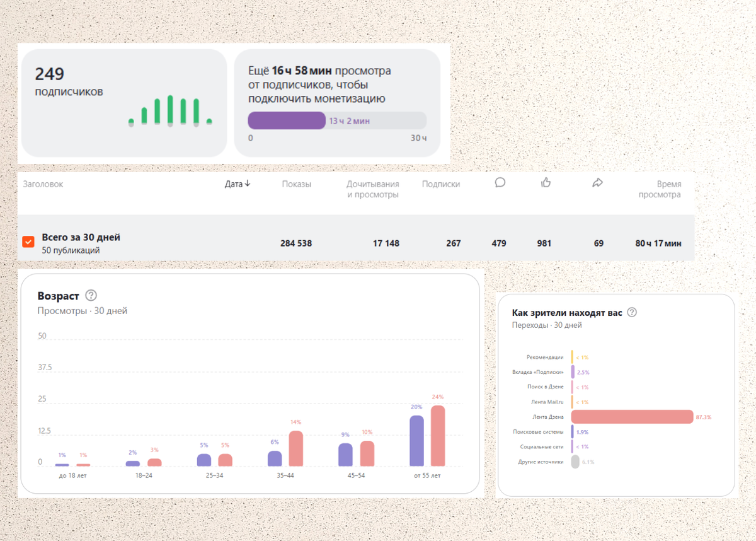756x541 pixels.
Task: Sort by Время просмотра column header
Action: pyautogui.click(x=660, y=189)
